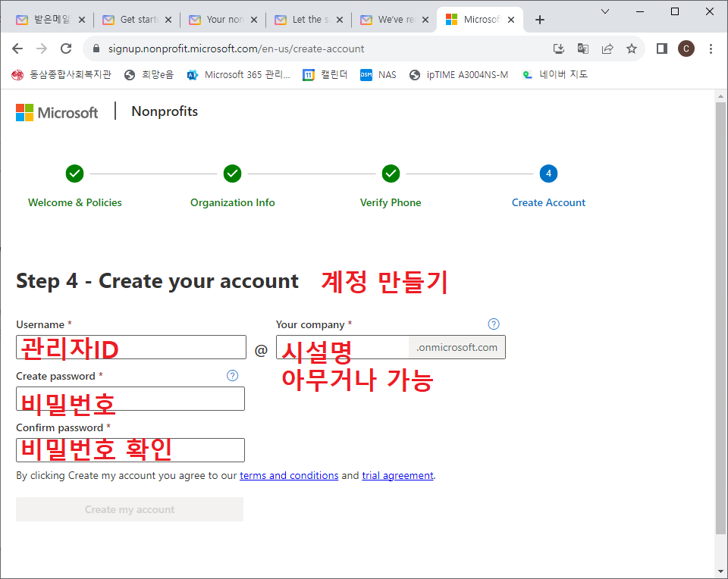Viewport: 728px width, 579px height.
Task: Maximize the browser window
Action: click(675, 11)
